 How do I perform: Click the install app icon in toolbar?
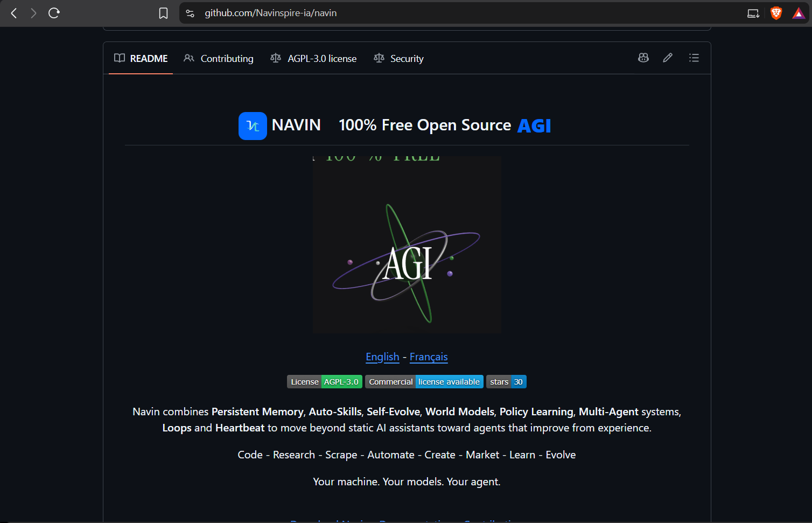coord(753,13)
